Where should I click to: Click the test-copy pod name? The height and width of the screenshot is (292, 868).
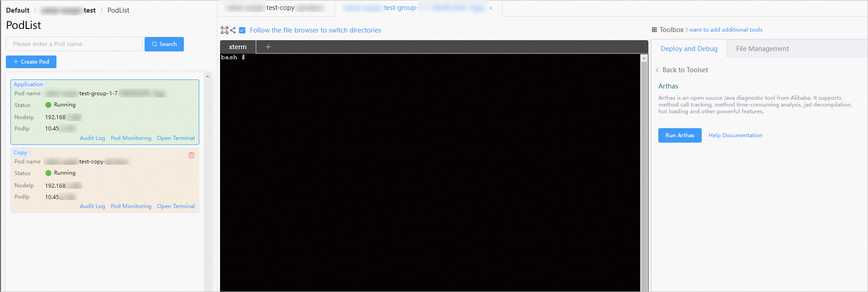point(87,162)
